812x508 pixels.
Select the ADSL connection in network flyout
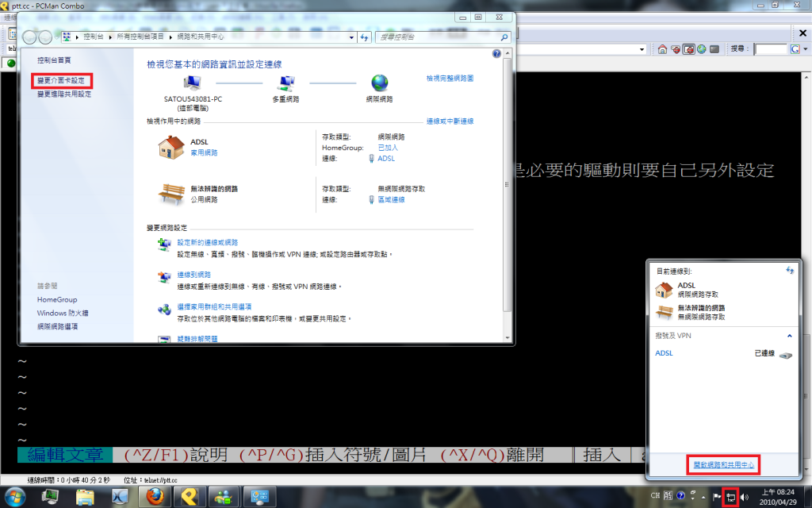pyautogui.click(x=665, y=353)
